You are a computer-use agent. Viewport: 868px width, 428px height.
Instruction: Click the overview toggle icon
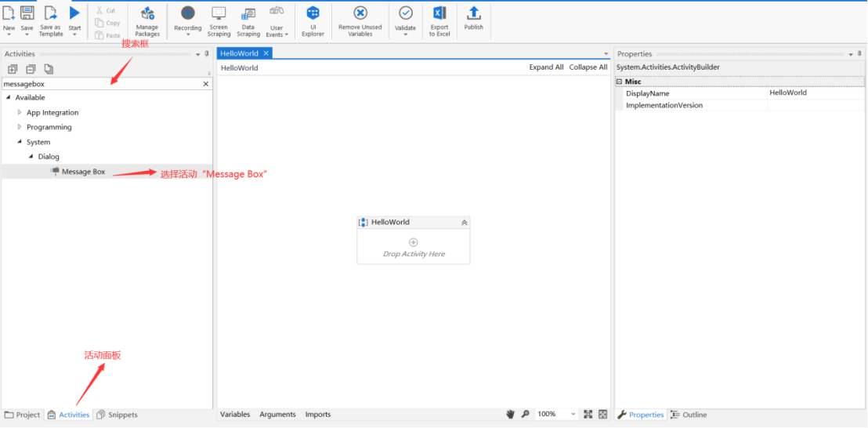click(x=603, y=414)
